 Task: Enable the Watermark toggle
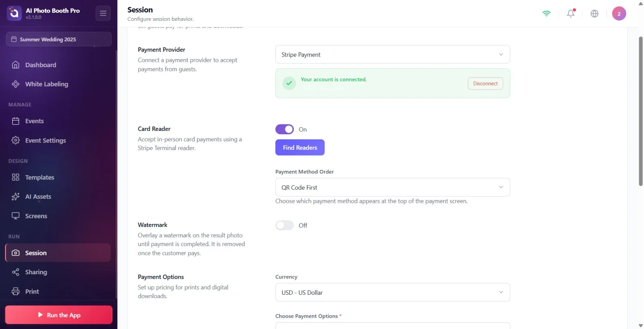coord(285,225)
